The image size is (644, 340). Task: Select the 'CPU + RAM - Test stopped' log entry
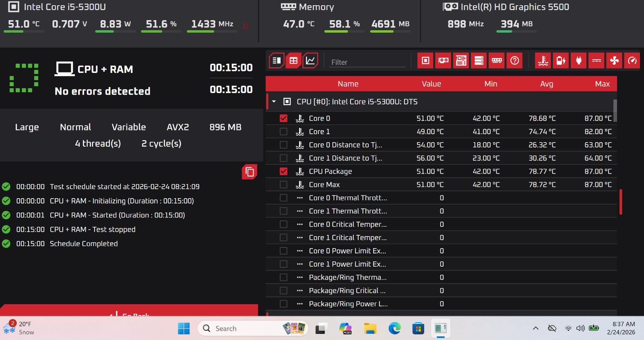[93, 230]
